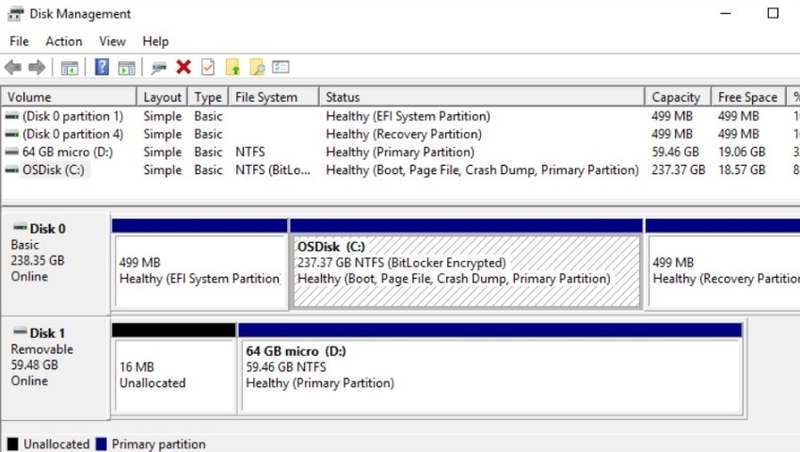Click the 237.37 GB capacity cell
The image size is (800, 452).
(678, 170)
